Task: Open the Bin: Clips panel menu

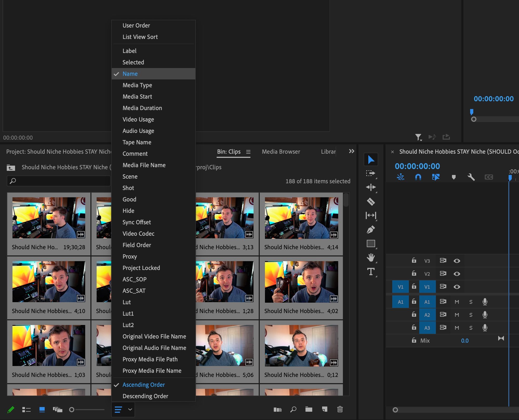Action: (248, 152)
